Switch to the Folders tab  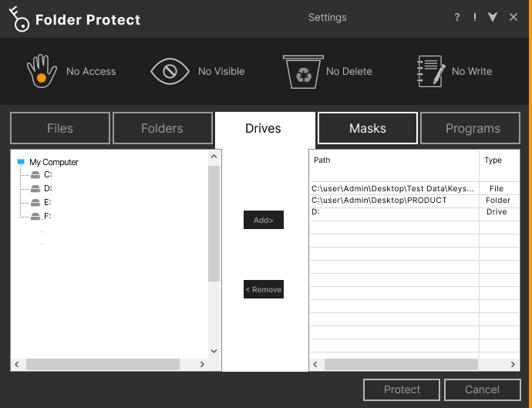tap(163, 128)
